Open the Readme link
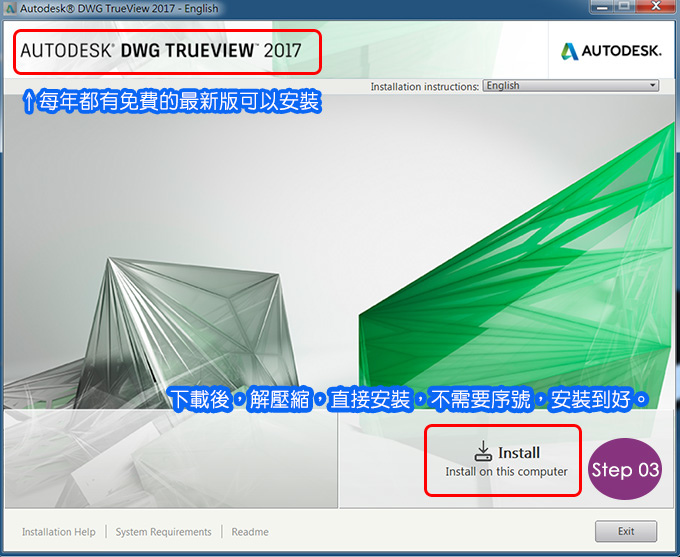The image size is (680, 557). pyautogui.click(x=250, y=532)
